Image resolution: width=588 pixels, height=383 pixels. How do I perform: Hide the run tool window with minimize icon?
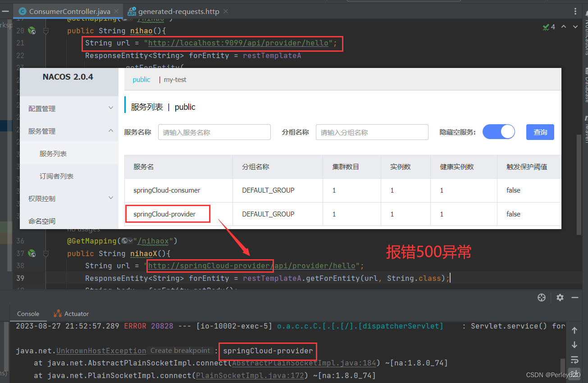coord(575,297)
